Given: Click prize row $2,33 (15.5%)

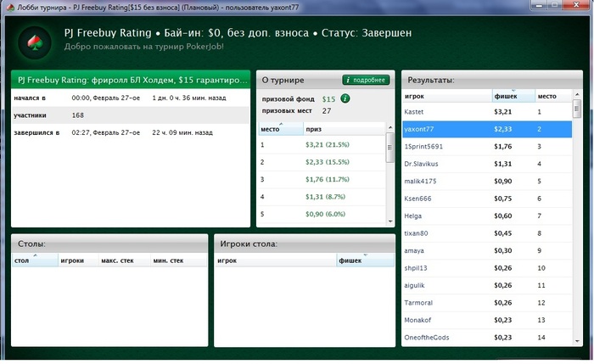Looking at the screenshot, I should [322, 162].
